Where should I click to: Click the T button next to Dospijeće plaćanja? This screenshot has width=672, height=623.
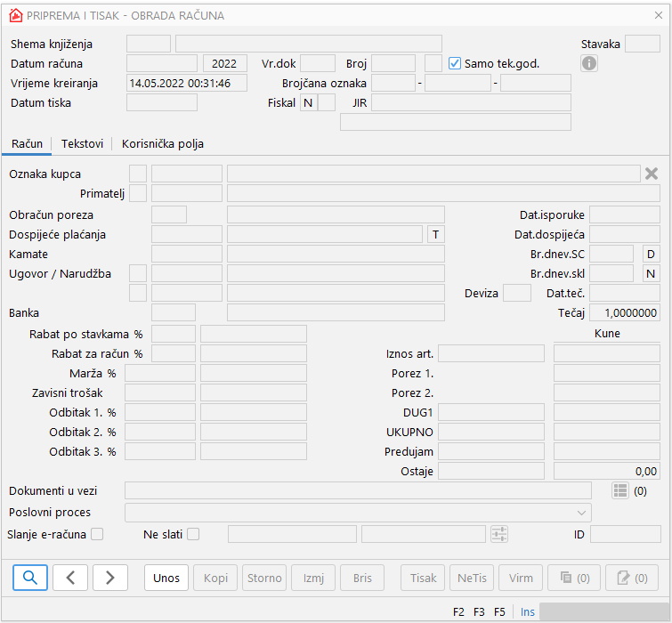coord(436,234)
